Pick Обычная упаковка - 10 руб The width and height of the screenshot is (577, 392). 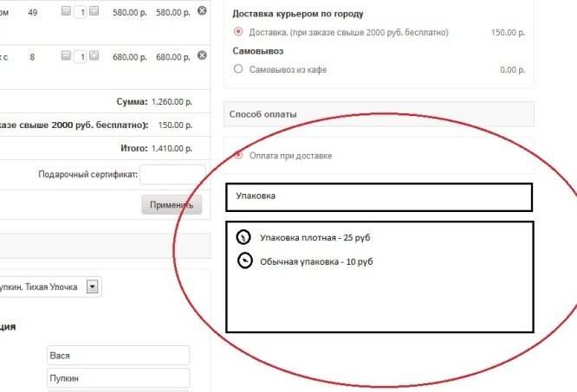click(244, 260)
